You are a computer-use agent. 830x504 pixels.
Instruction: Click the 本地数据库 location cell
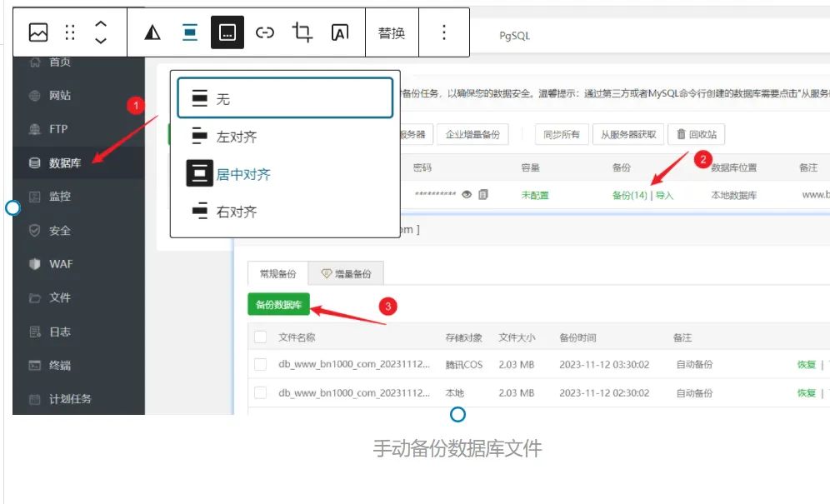click(x=733, y=195)
